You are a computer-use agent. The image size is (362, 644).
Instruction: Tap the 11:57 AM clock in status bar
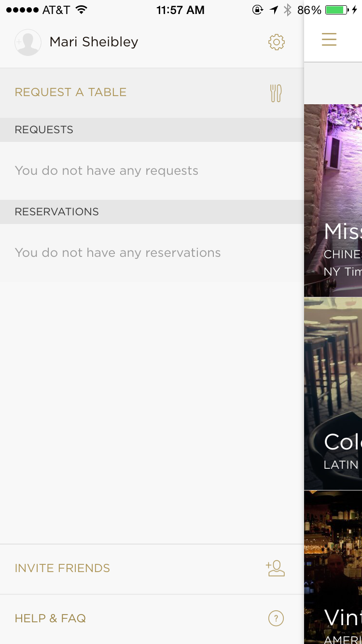pyautogui.click(x=181, y=10)
